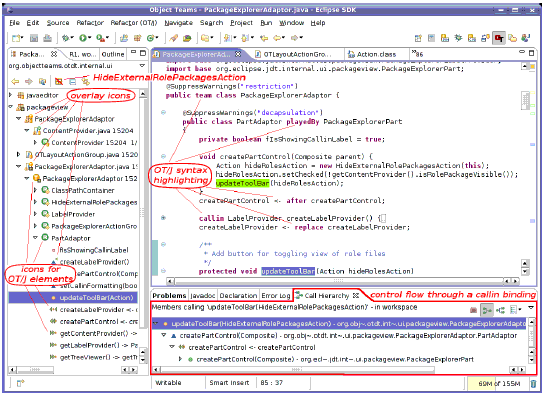Image resolution: width=545 pixels, height=396 pixels.
Task: Open the Window menu
Action: click(x=292, y=23)
